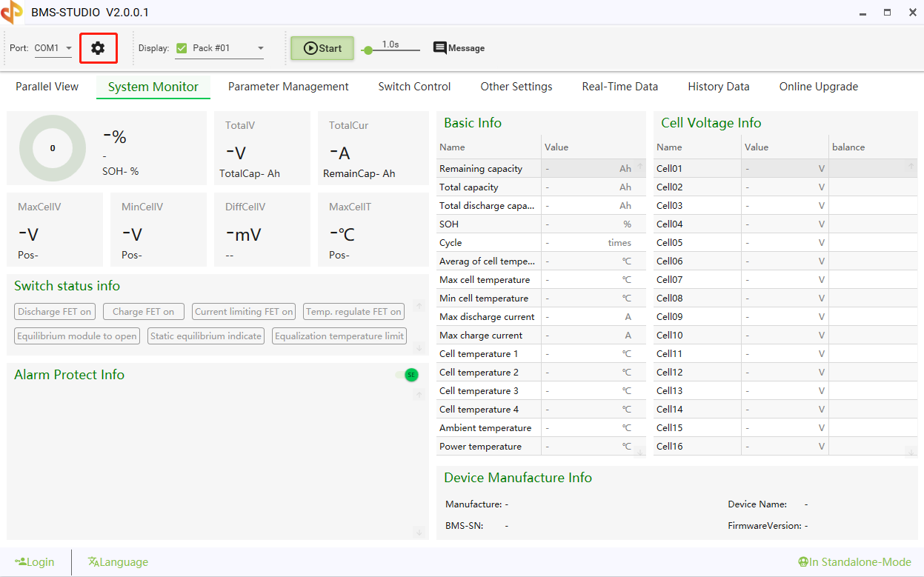The width and height of the screenshot is (924, 577).
Task: Click the In Standalone-Mode status icon
Action: 802,562
